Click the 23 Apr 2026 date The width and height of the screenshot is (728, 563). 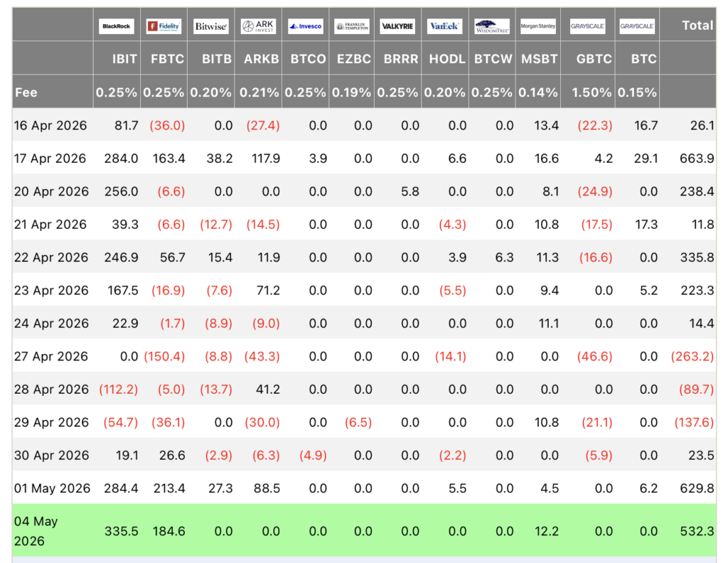tap(51, 290)
